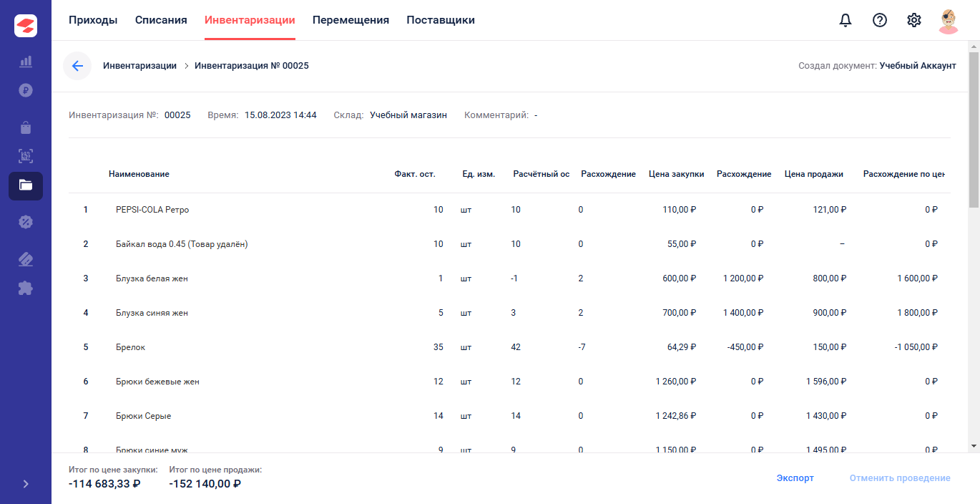Click the user avatar in the header
This screenshot has height=504, width=980.
[949, 21]
